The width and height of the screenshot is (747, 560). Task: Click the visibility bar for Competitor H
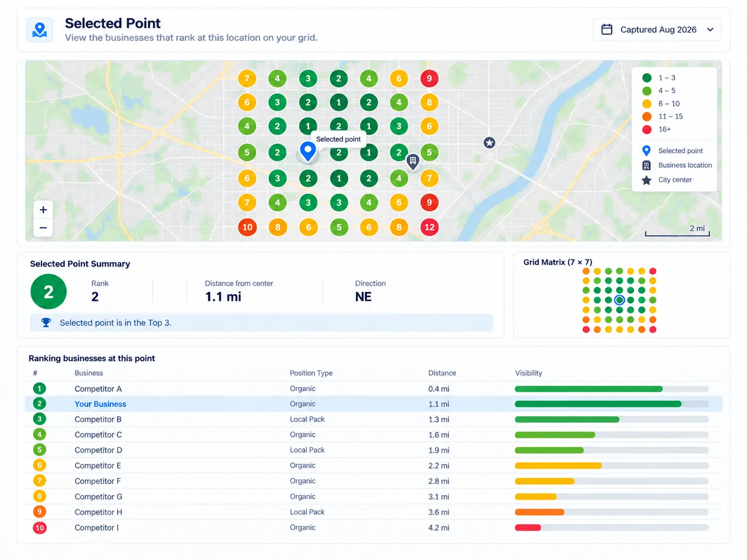tap(611, 512)
